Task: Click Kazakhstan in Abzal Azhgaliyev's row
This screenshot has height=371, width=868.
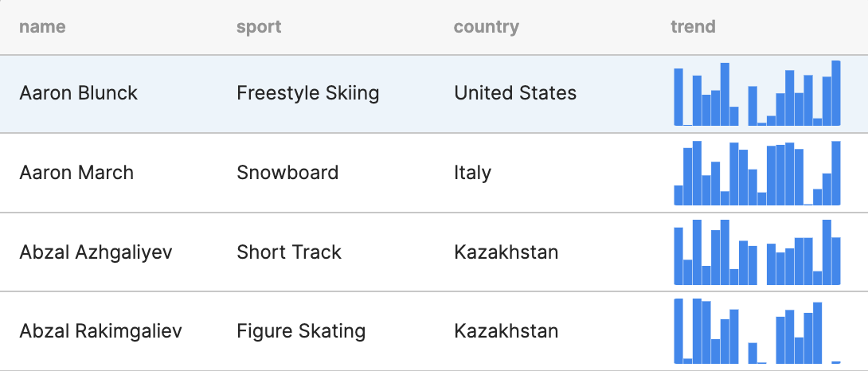Action: [x=506, y=252]
